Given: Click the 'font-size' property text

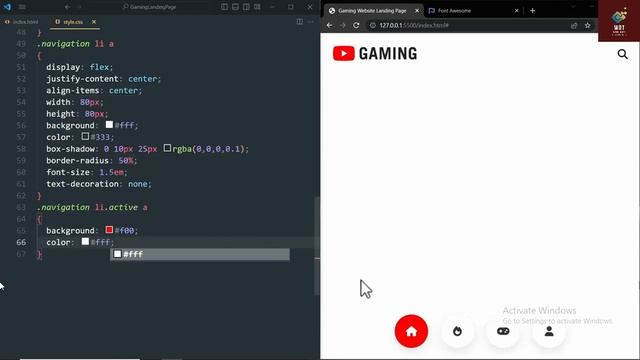Looking at the screenshot, I should pyautogui.click(x=68, y=172).
